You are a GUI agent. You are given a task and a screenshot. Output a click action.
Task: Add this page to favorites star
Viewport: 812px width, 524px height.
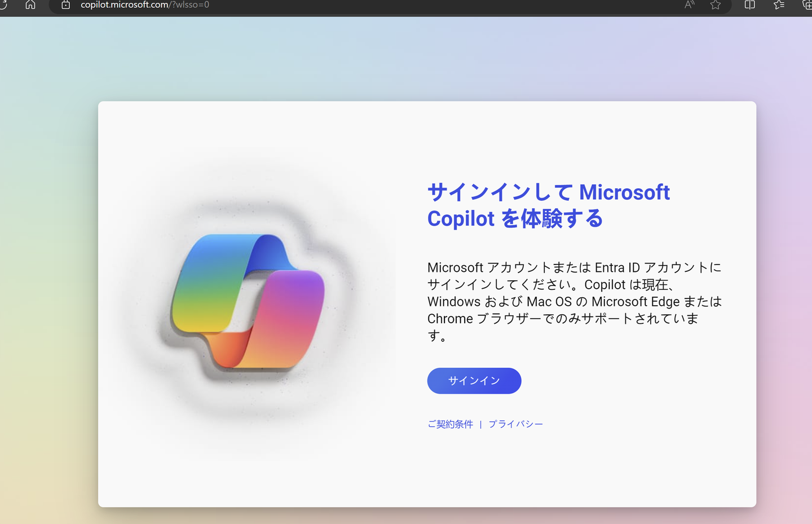pyautogui.click(x=716, y=5)
